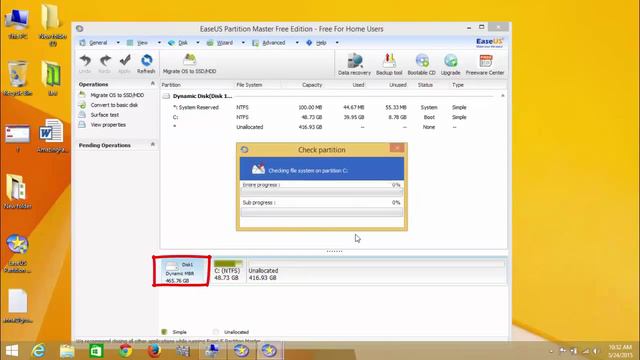Viewport: 640px width, 360px height.
Task: Select the Word document desktop icon
Action: (52, 136)
